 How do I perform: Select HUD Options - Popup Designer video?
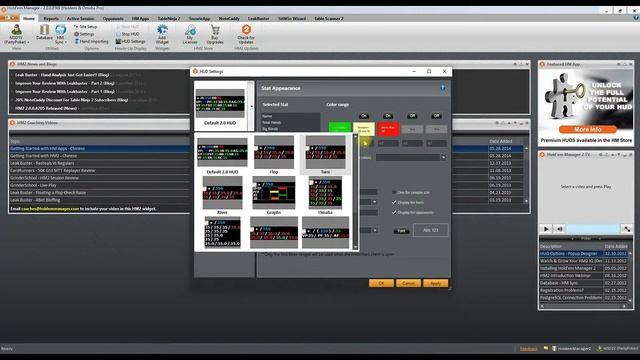(x=584, y=253)
